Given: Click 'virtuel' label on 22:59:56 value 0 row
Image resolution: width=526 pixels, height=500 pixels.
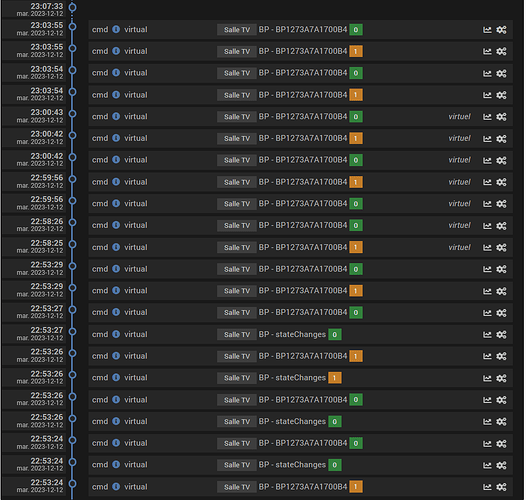Looking at the screenshot, I should 460,204.
